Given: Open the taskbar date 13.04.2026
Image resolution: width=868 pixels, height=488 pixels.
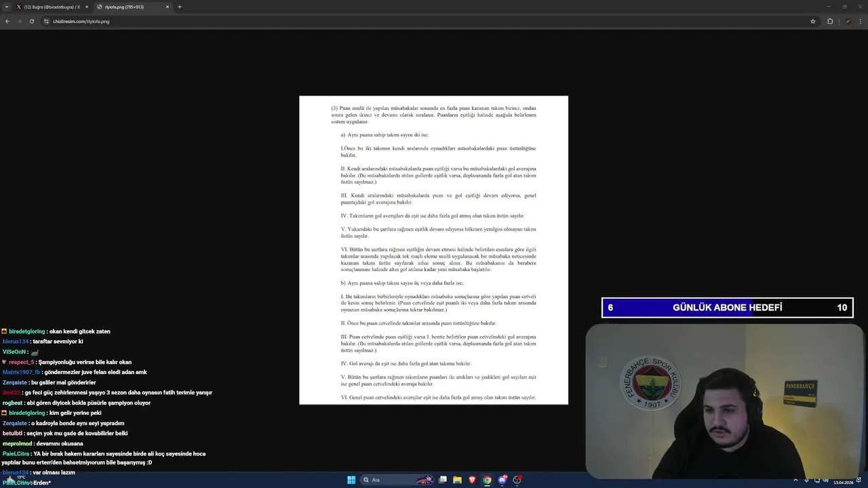Looking at the screenshot, I should pyautogui.click(x=844, y=483).
